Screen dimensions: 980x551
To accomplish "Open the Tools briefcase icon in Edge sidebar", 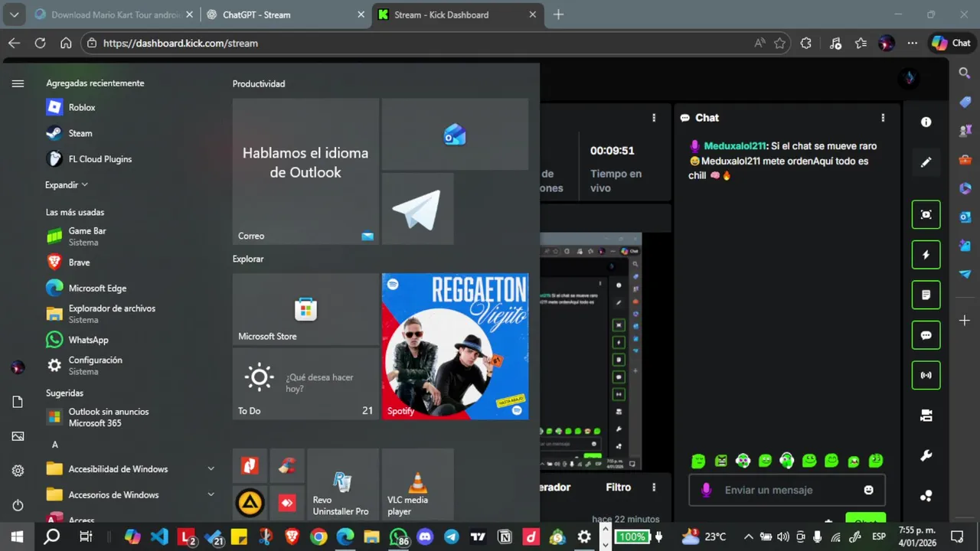I will click(x=965, y=160).
